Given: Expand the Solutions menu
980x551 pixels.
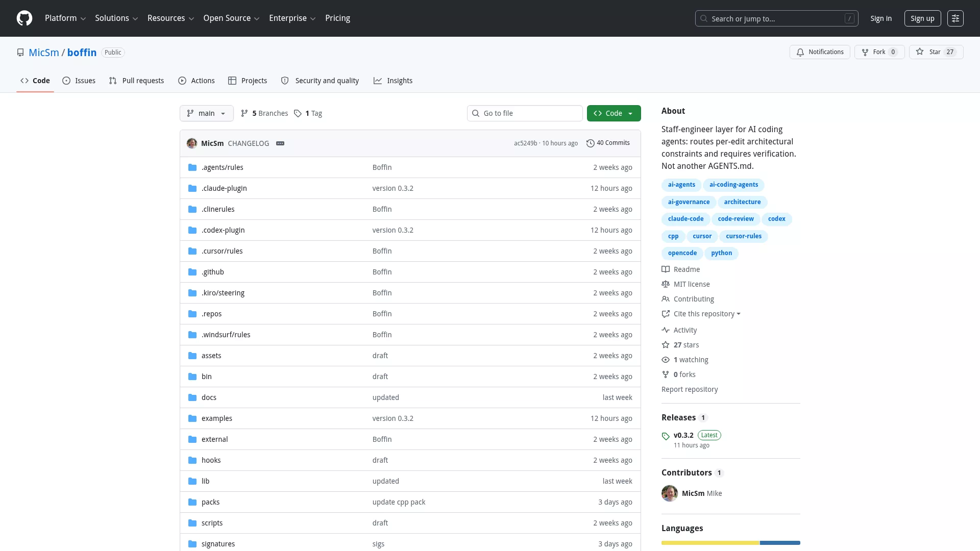Looking at the screenshot, I should 116,18.
